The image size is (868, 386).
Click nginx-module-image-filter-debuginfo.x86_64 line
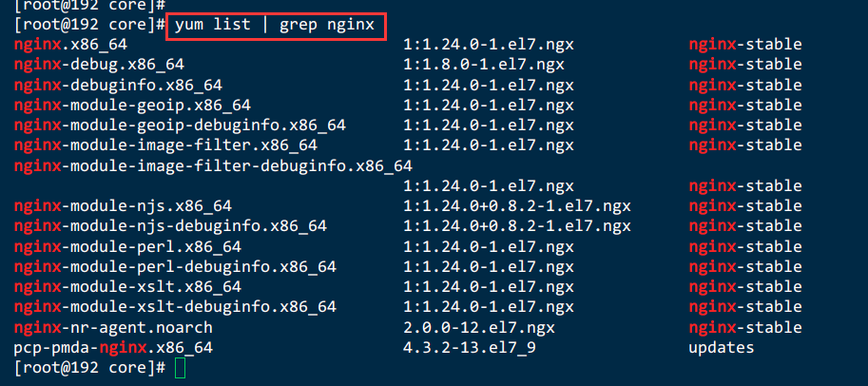pos(213,166)
